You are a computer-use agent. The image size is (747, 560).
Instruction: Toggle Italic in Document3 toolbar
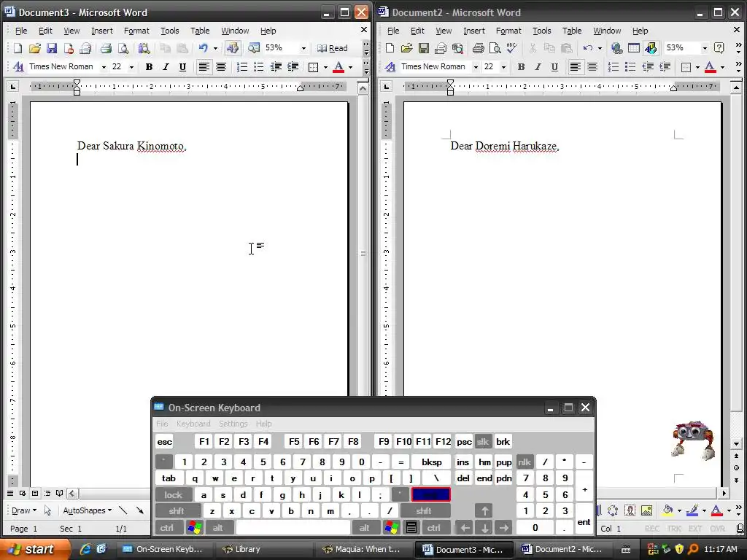(166, 67)
